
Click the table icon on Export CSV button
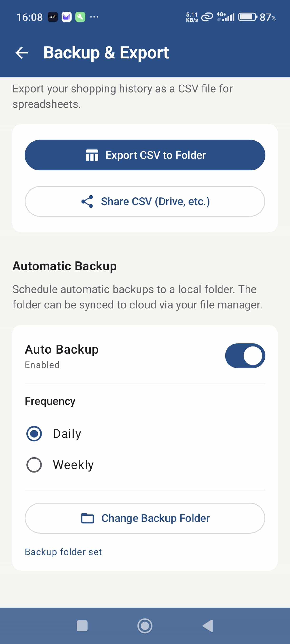[92, 155]
